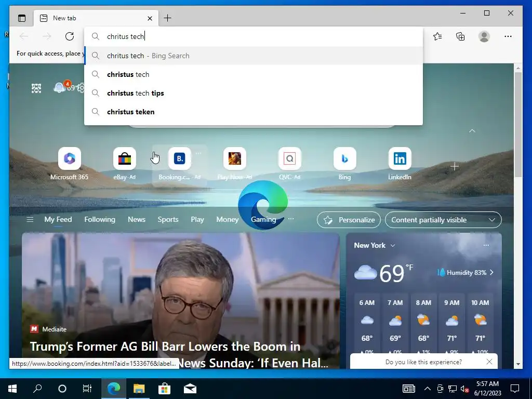Switch to Play feed tab
This screenshot has width=532, height=399.
coord(197,220)
